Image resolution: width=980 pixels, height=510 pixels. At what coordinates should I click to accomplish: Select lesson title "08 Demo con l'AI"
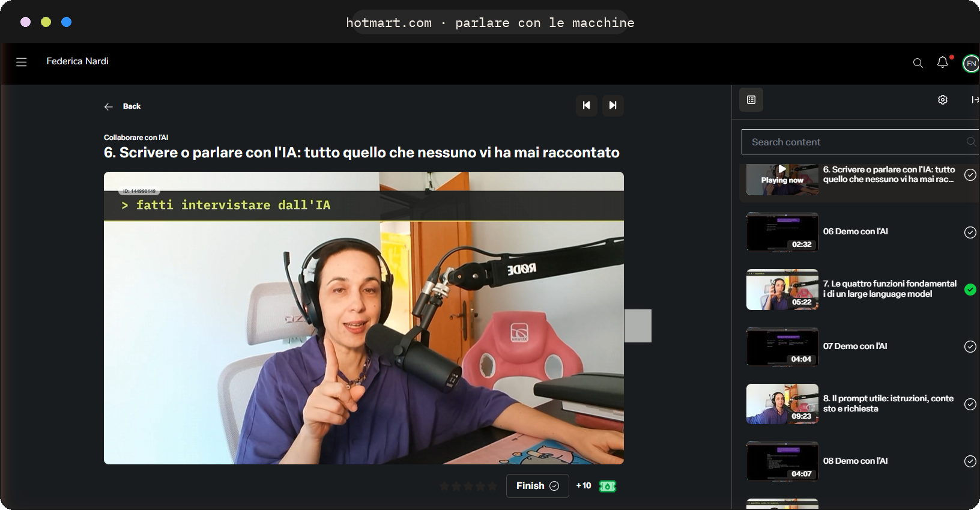pos(855,461)
